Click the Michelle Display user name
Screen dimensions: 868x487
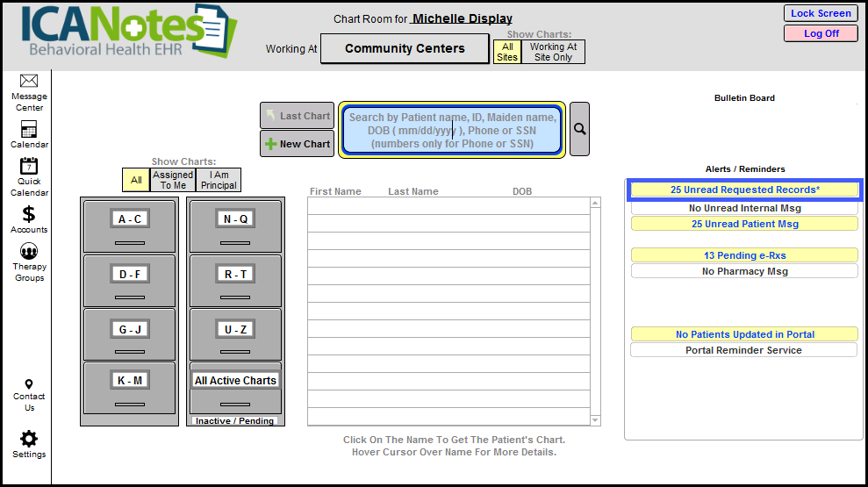[463, 18]
